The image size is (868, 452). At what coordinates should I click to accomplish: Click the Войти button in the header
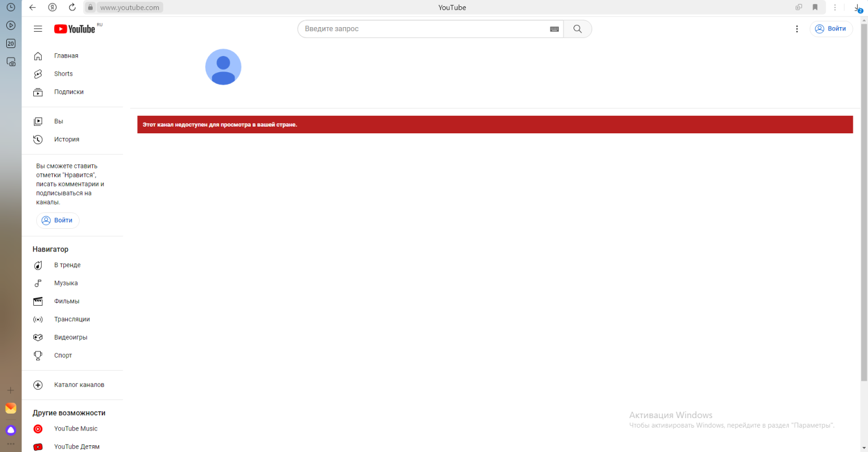click(831, 29)
